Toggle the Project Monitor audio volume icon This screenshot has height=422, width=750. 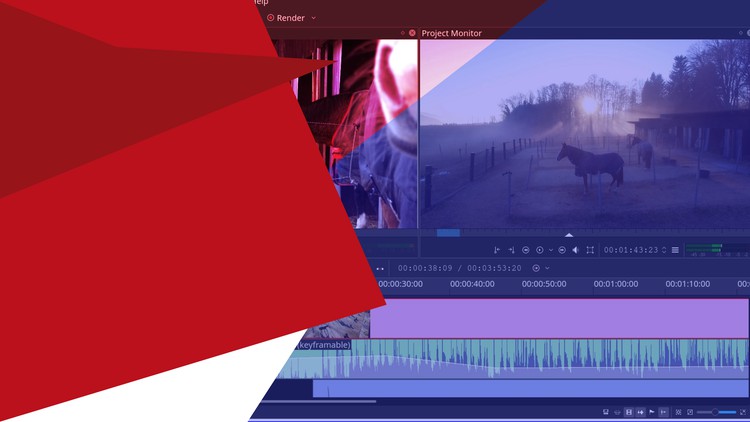[x=576, y=250]
